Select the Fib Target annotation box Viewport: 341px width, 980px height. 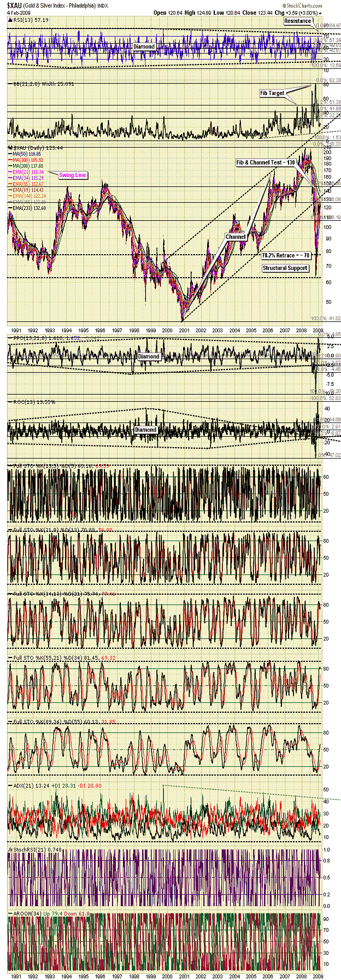(272, 93)
